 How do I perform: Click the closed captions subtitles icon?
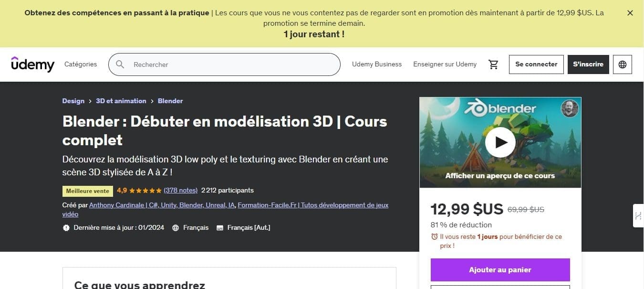pyautogui.click(x=220, y=228)
